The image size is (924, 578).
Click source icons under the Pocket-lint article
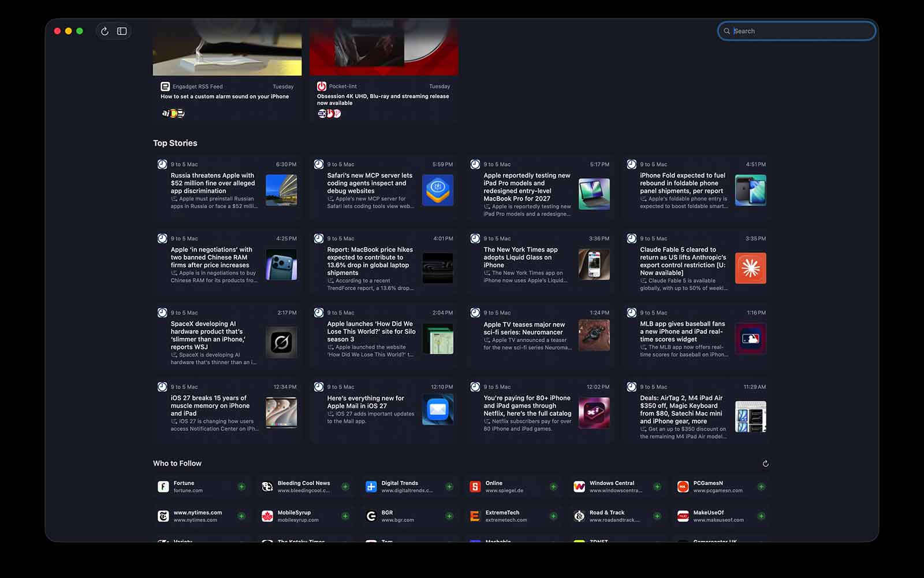tap(329, 113)
